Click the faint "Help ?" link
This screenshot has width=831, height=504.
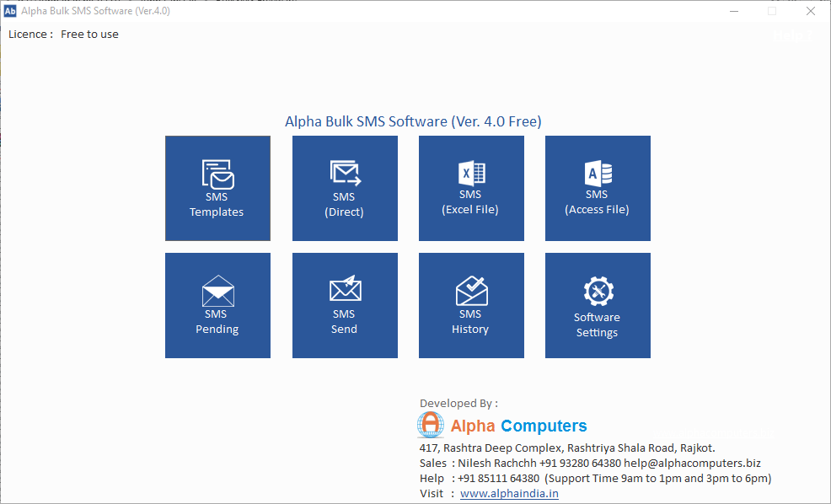tap(791, 35)
